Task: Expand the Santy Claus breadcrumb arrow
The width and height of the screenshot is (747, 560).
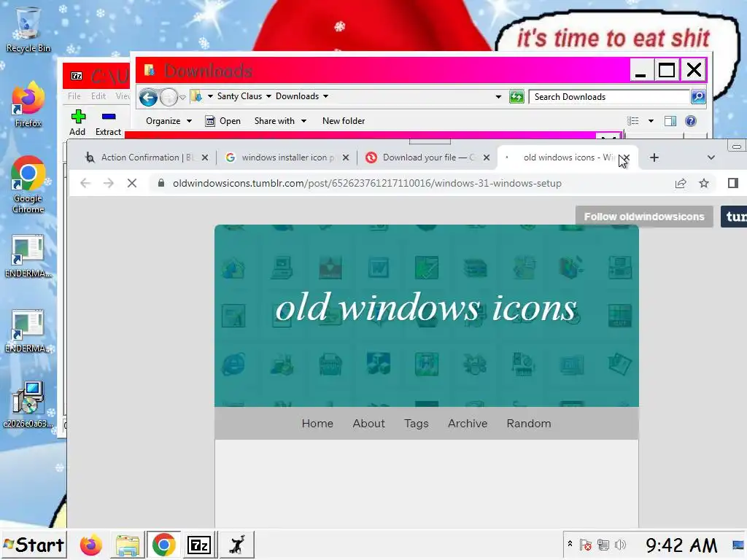Action: pyautogui.click(x=268, y=96)
